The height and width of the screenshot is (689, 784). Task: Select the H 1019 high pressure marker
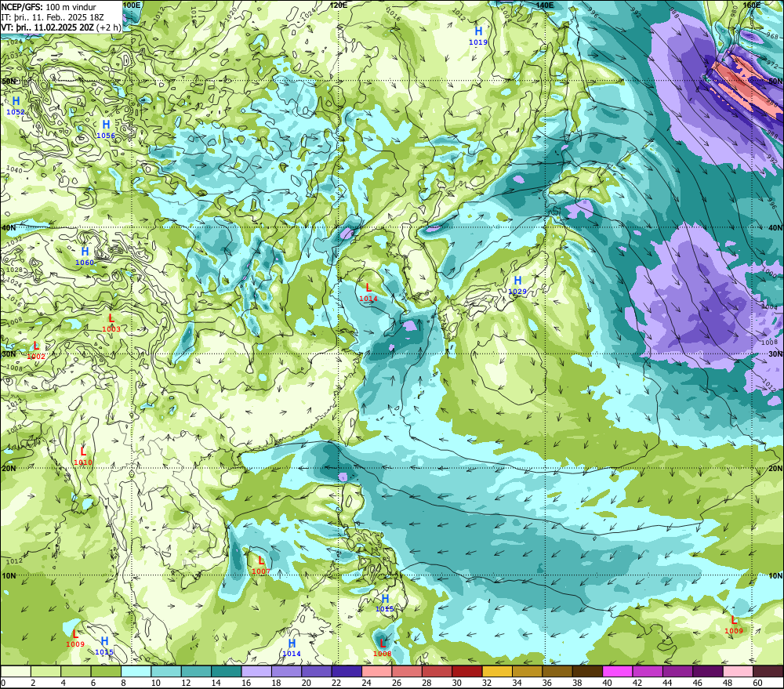[x=478, y=36]
